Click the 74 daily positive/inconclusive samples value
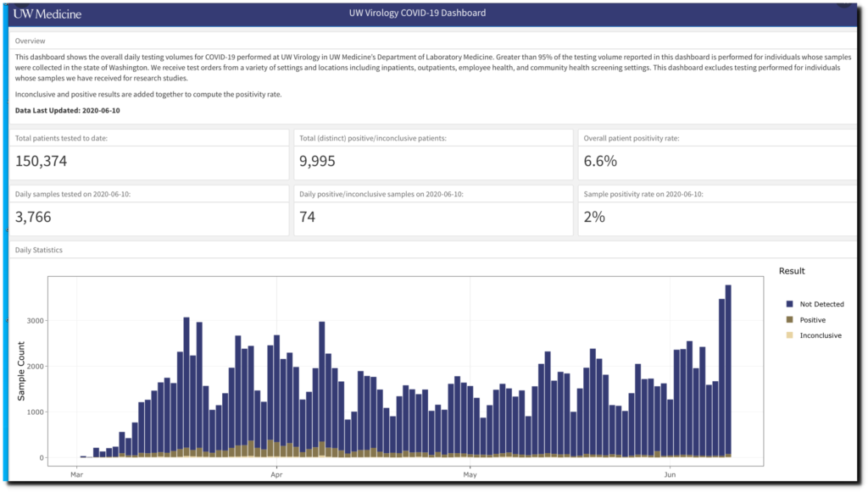The image size is (868, 492). [307, 218]
